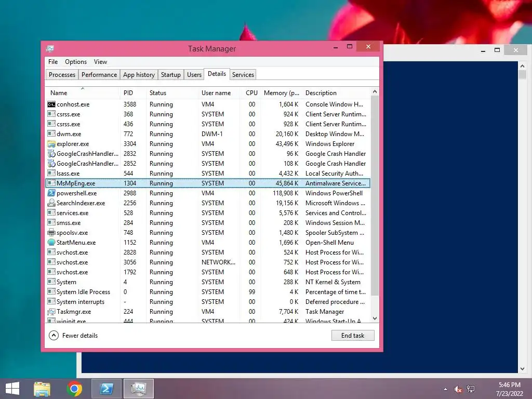Select the svchost.exe row with PID 3056
532x399 pixels.
[208, 262]
